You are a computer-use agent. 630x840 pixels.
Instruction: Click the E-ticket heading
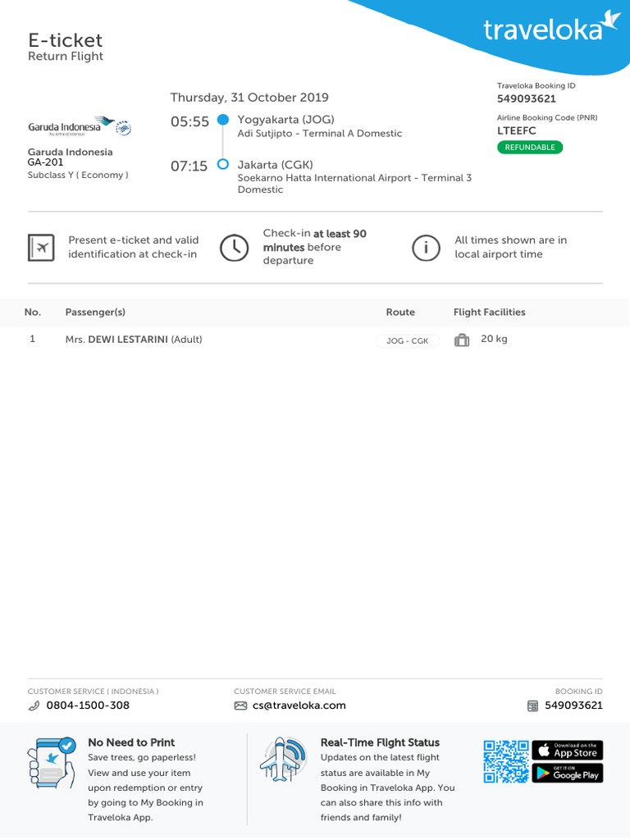coord(66,40)
